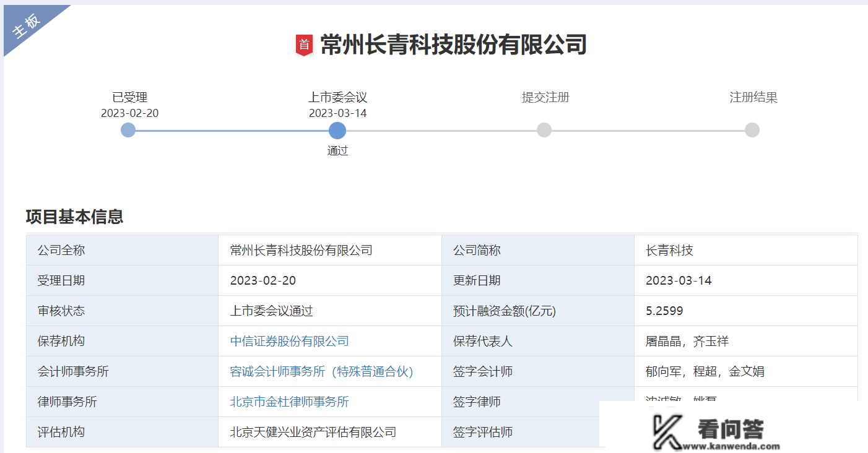Click the 公司简称 label cell

tap(538, 250)
